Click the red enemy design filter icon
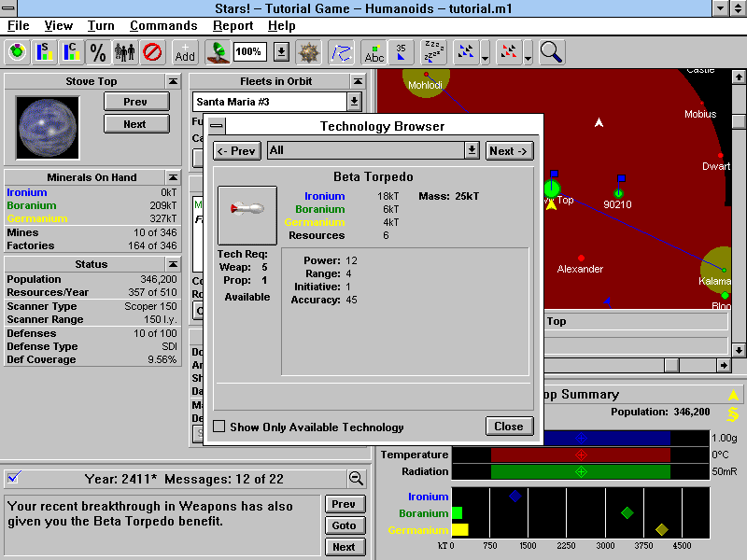This screenshot has height=560, width=747. [x=509, y=52]
